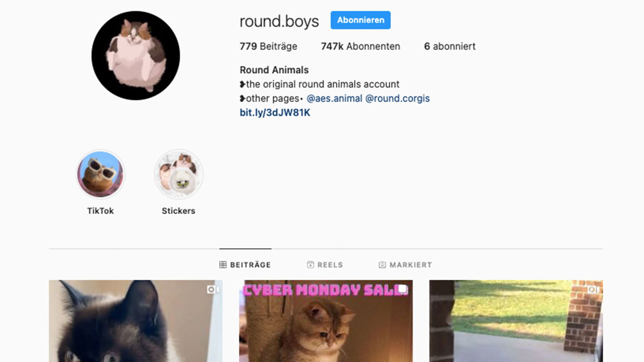
Task: Click the tagged person icon beside MARKIERT
Action: (x=382, y=265)
